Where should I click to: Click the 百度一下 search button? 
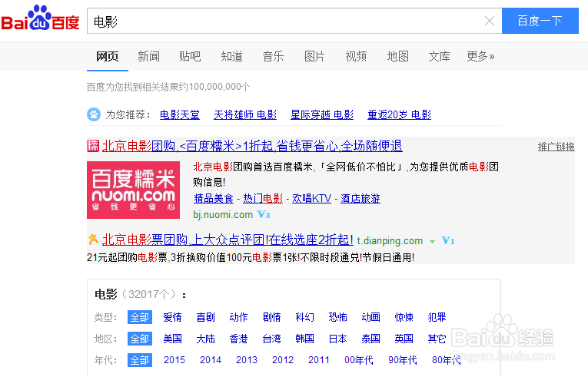click(x=540, y=21)
